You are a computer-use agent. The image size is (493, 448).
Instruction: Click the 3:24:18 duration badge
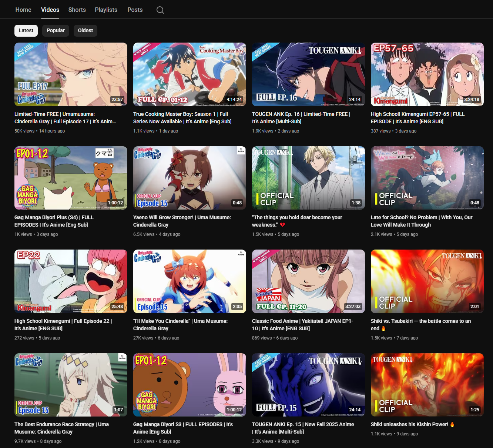(472, 99)
